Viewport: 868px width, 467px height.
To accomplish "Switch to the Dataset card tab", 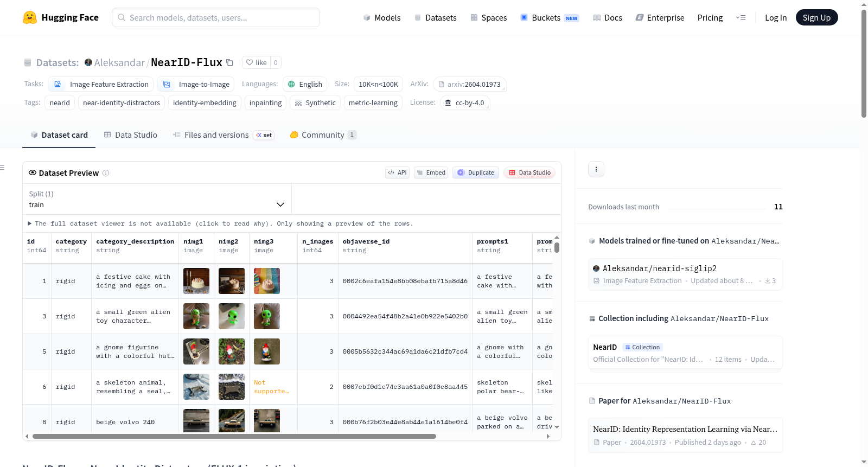I will [59, 135].
